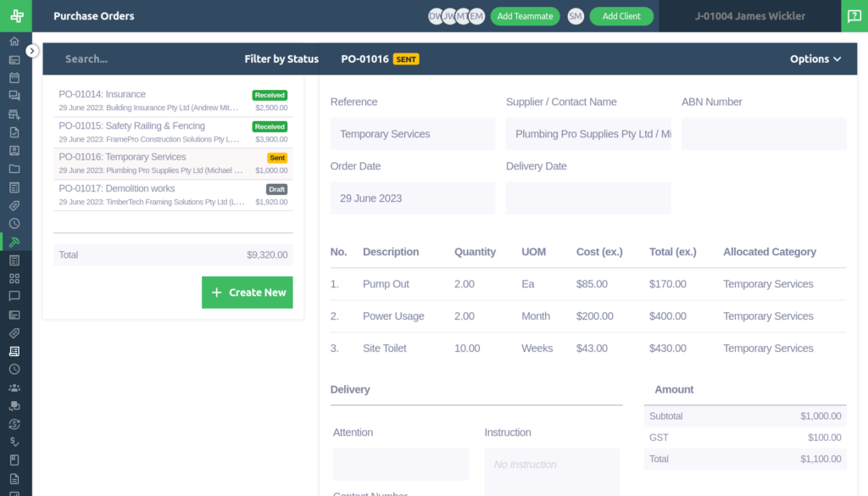Image resolution: width=868 pixels, height=496 pixels.
Task: Open the Home icon in sidebar
Action: click(15, 40)
